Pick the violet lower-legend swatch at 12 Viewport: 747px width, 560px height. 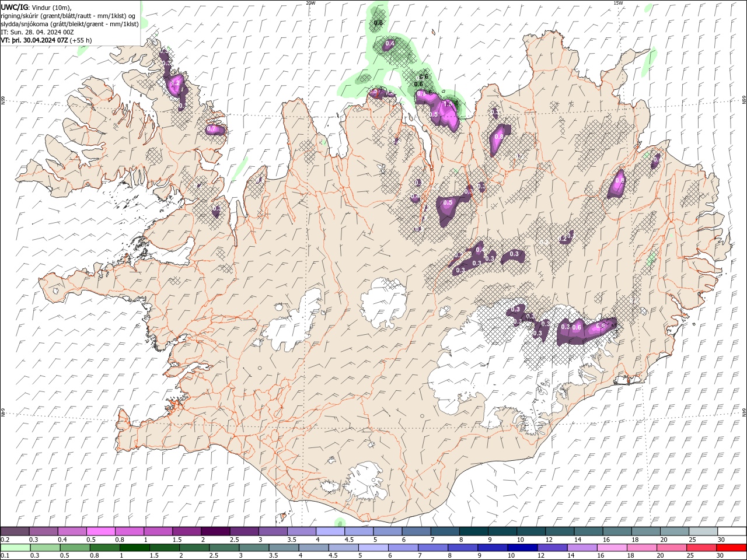click(551, 547)
